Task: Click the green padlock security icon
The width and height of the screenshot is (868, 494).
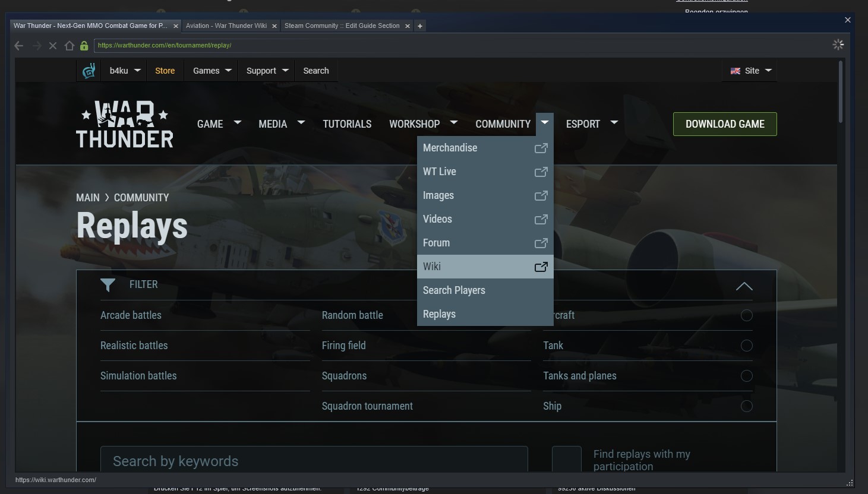Action: click(84, 46)
